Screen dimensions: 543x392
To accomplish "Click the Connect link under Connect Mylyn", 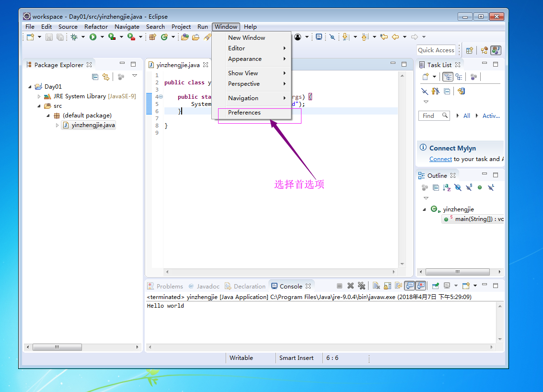I will (440, 159).
